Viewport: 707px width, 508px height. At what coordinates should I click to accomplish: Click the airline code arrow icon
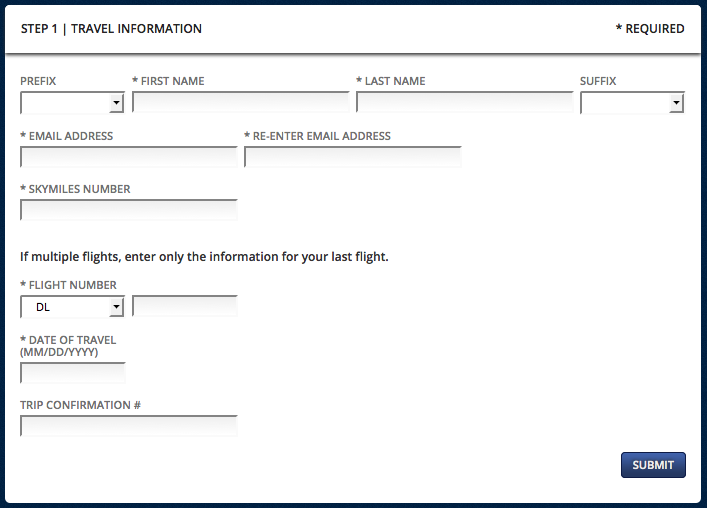[x=116, y=307]
